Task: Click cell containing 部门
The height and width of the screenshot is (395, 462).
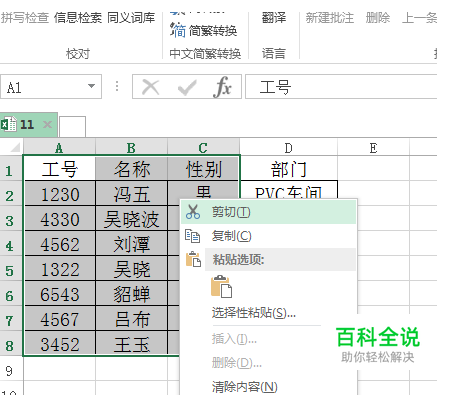Action: [x=288, y=168]
